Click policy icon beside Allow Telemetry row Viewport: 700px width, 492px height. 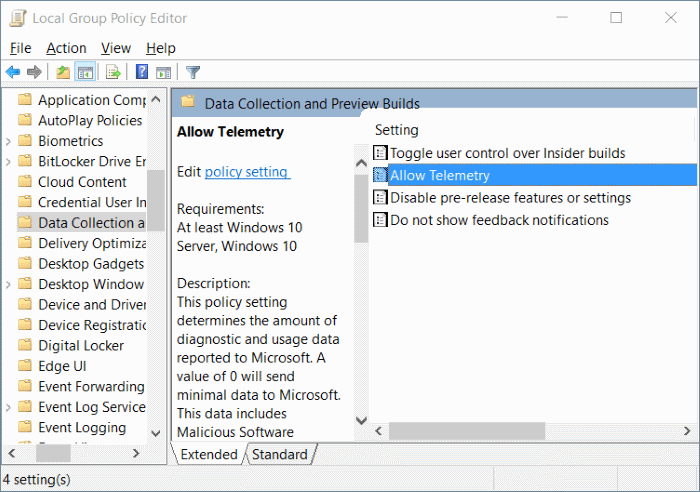tap(380, 175)
